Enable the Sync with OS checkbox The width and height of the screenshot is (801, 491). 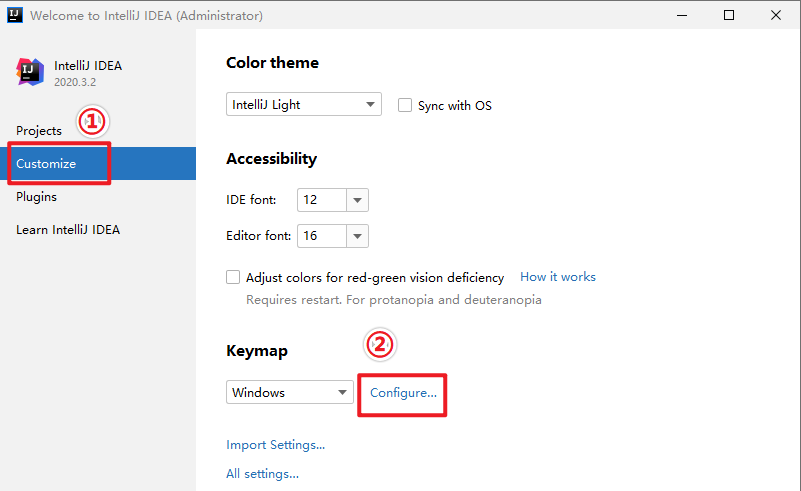point(405,105)
